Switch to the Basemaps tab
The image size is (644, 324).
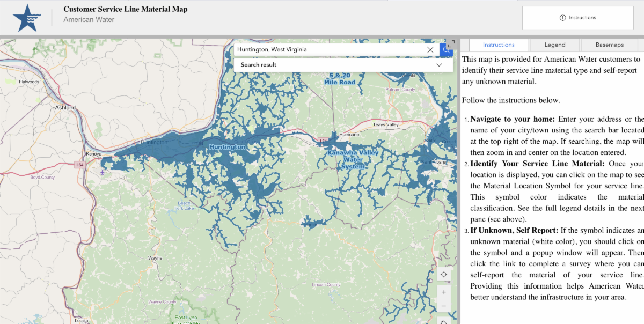pos(610,45)
